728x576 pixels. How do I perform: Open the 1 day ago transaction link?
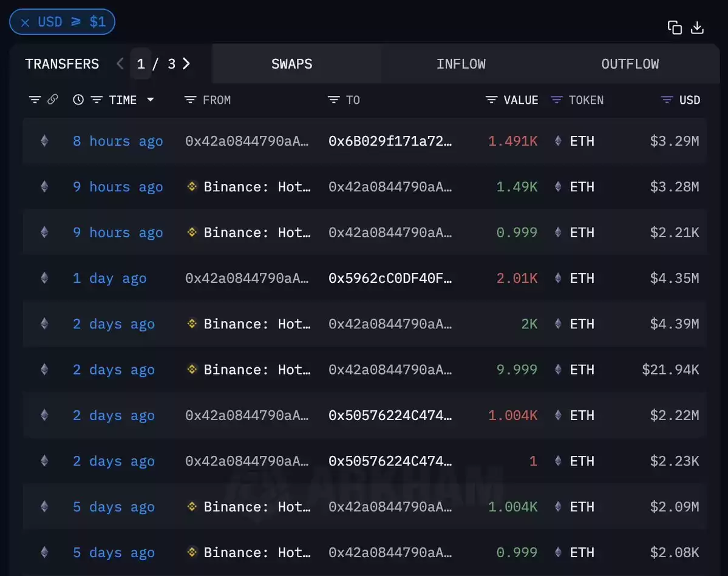coord(109,278)
